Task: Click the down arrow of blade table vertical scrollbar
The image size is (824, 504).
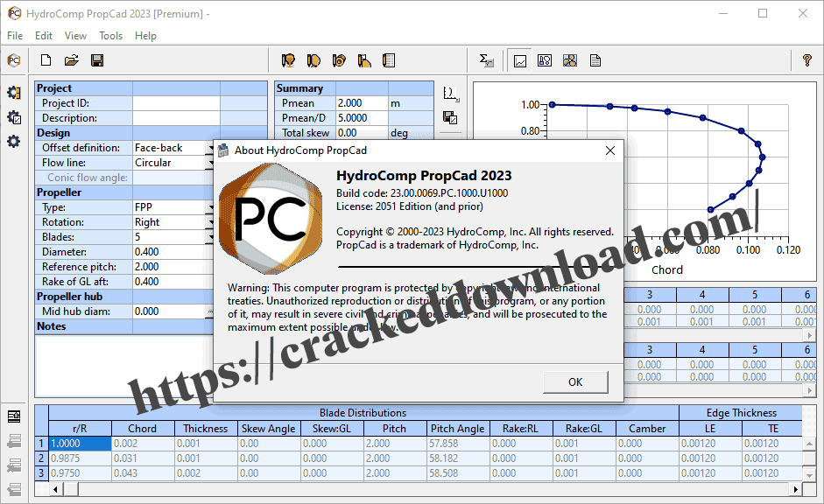Action: pos(810,475)
